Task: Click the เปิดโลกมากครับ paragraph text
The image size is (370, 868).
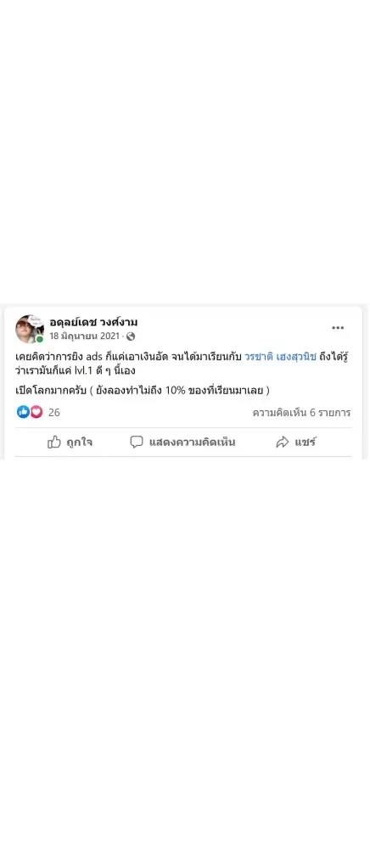Action: pyautogui.click(x=143, y=391)
